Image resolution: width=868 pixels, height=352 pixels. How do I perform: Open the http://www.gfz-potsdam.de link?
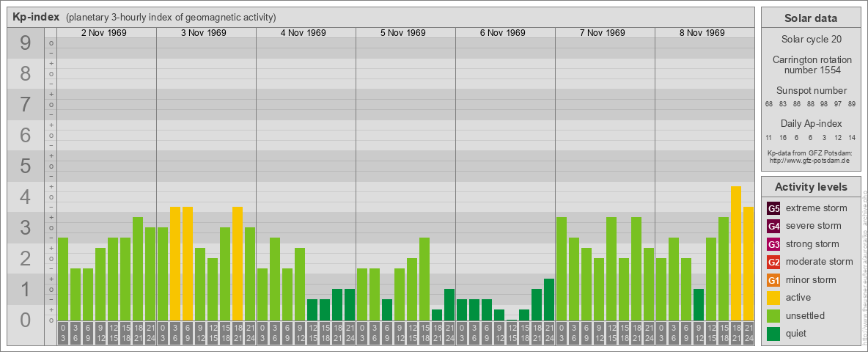click(811, 161)
